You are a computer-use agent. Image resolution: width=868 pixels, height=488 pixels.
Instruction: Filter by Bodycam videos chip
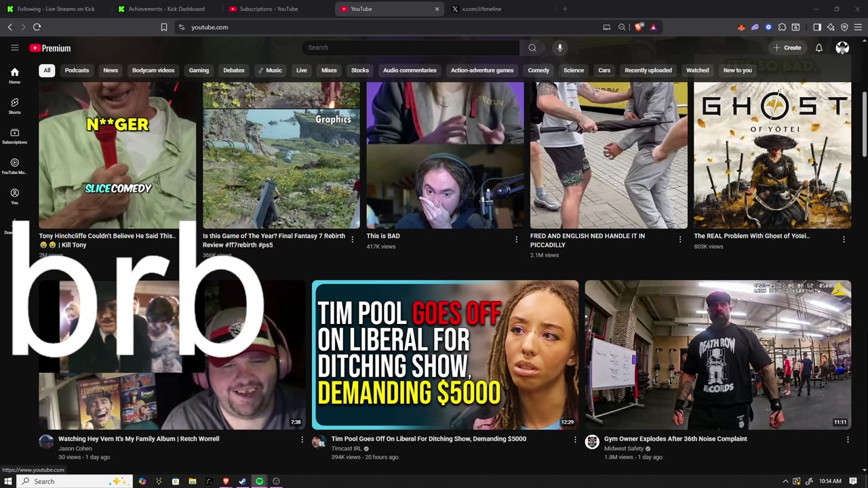coord(153,70)
